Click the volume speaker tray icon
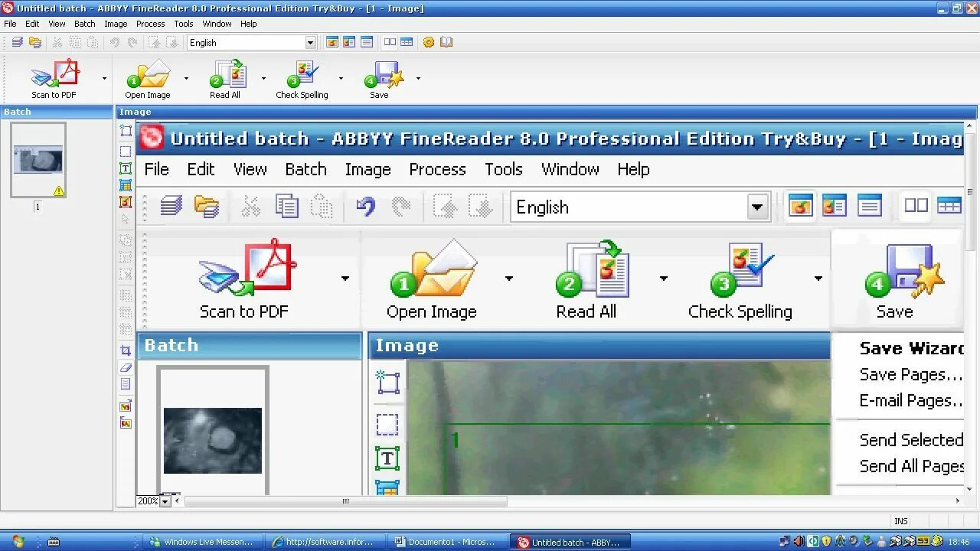This screenshot has height=551, width=980. (x=799, y=542)
